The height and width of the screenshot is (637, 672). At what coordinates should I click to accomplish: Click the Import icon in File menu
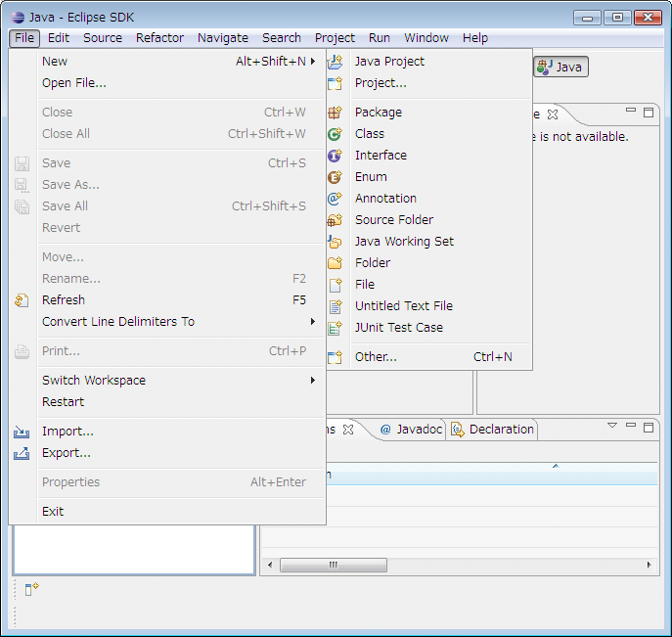coord(22,432)
